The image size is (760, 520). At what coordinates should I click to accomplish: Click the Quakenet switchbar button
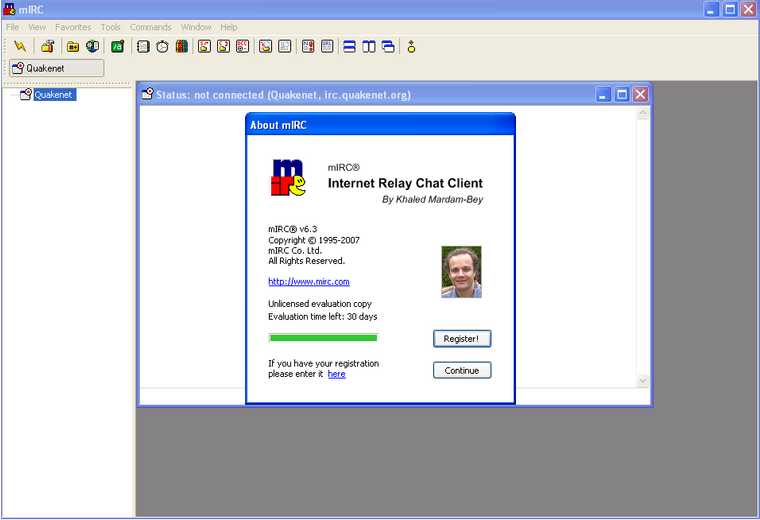57,68
